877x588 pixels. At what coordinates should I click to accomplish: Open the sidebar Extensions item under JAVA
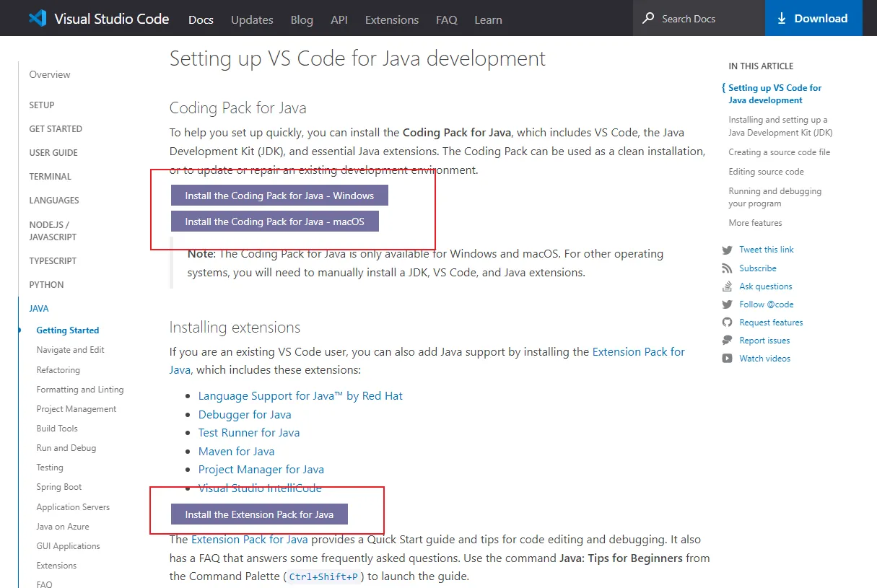[x=56, y=565]
